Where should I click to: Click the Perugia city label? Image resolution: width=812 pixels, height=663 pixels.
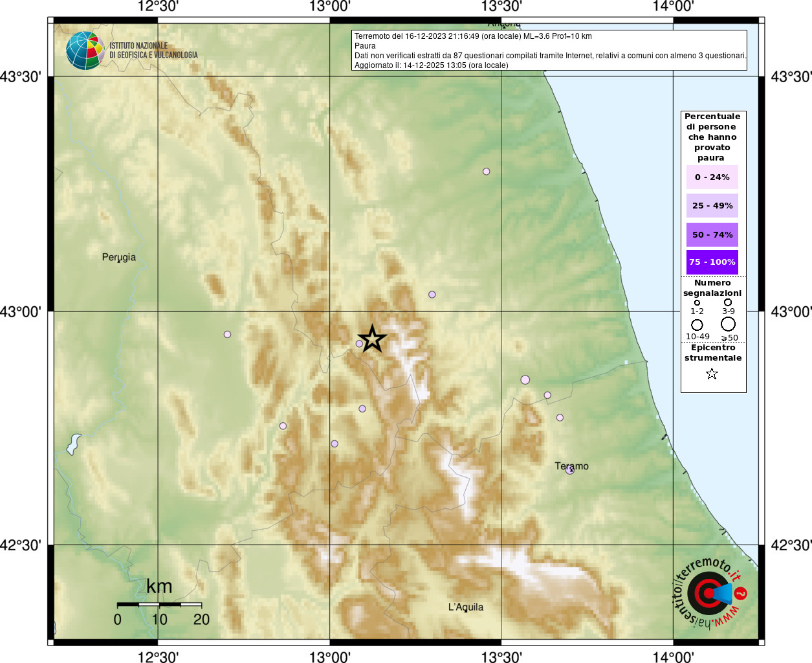(x=119, y=258)
